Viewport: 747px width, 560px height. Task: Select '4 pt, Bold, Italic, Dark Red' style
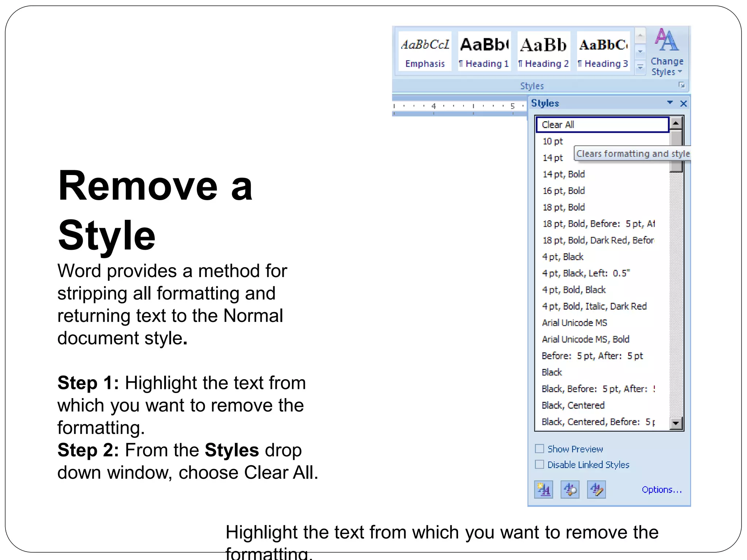603,306
